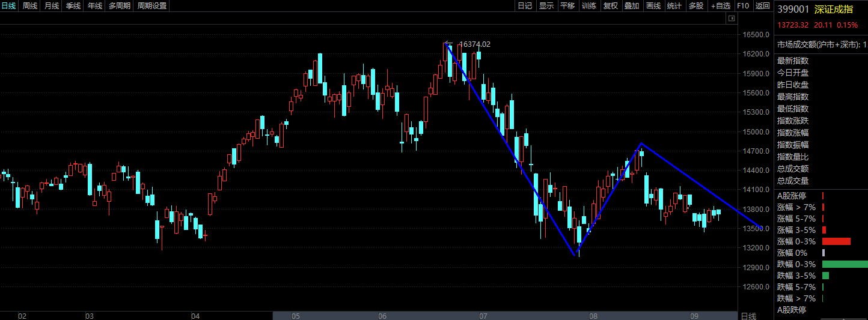Switch to the 周线 weekly chart tab
This screenshot has width=868, height=320.
[29, 5]
